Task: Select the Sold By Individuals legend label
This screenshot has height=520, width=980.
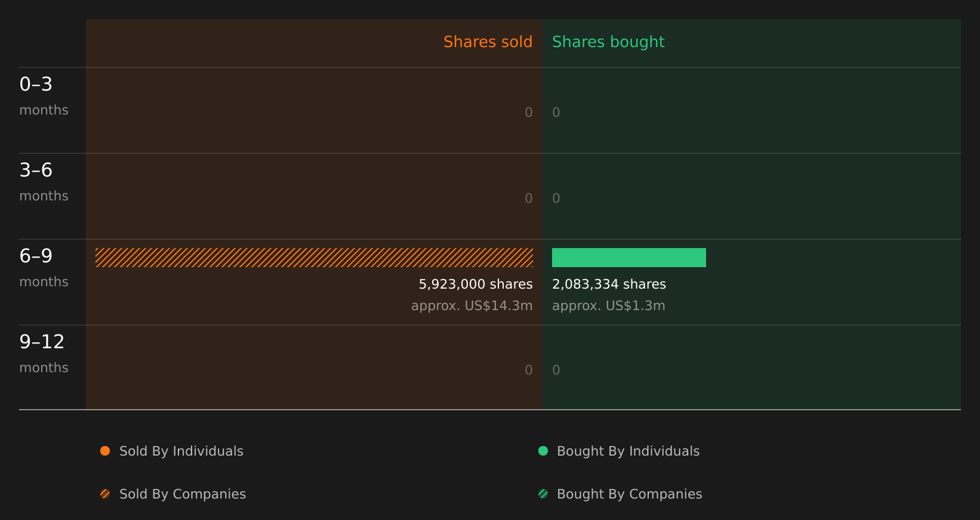Action: pyautogui.click(x=181, y=451)
